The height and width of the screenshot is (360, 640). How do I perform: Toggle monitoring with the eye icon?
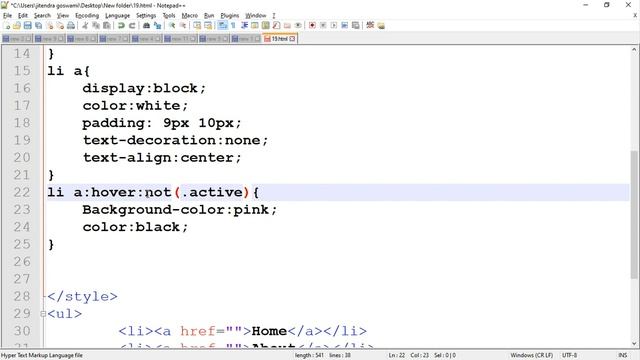pyautogui.click(x=298, y=26)
